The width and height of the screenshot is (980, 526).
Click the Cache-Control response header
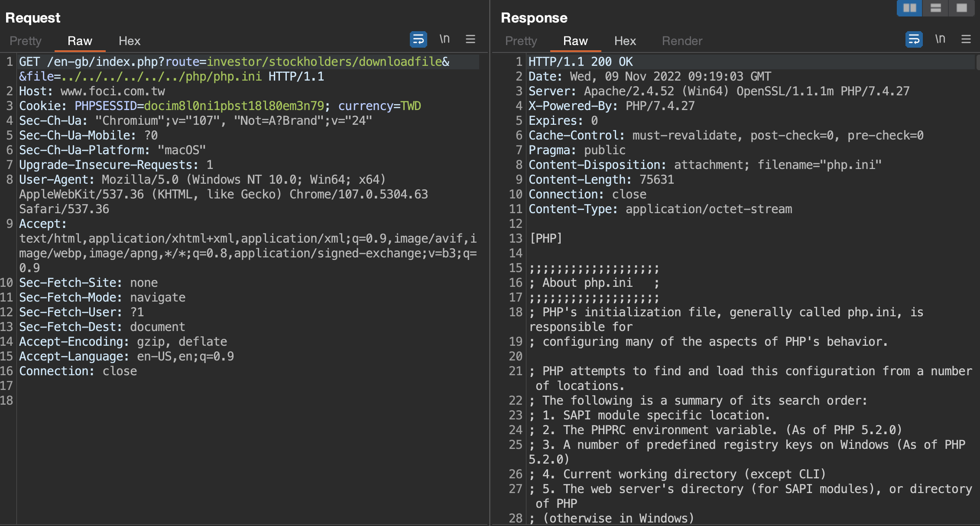click(726, 135)
